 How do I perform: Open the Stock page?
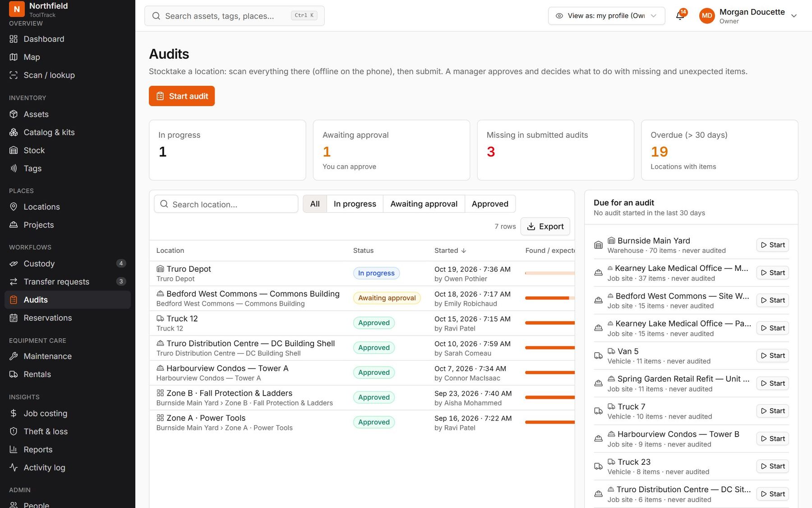[x=68, y=150]
